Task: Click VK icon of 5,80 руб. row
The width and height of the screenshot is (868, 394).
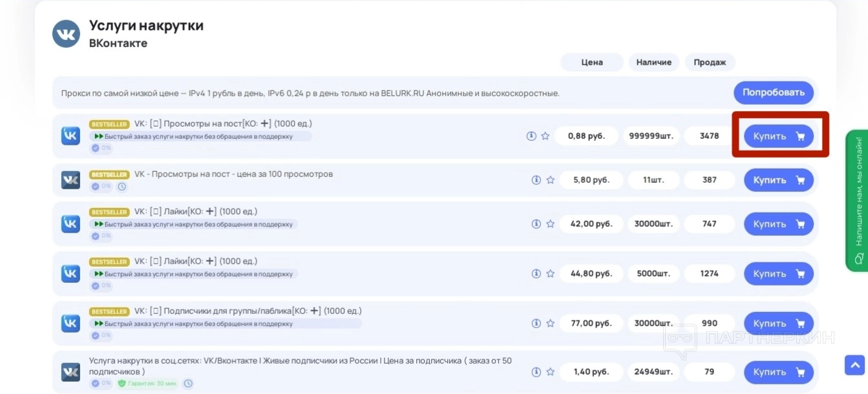Action: 70,180
